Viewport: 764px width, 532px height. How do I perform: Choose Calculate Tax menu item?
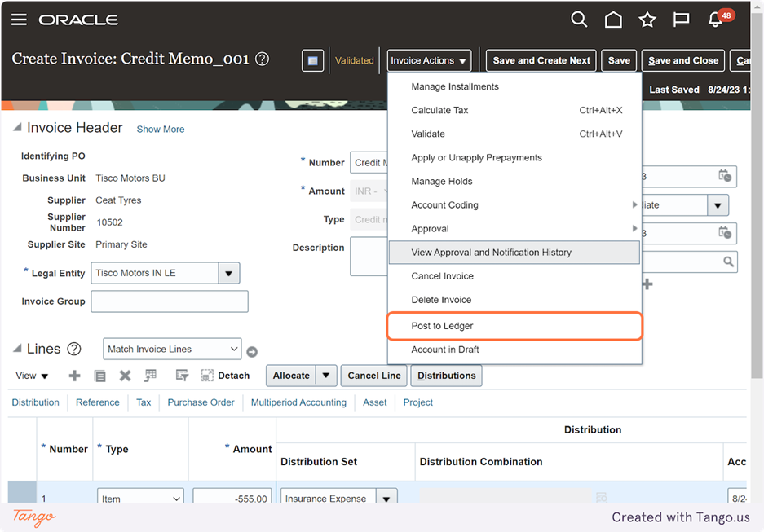(514, 111)
